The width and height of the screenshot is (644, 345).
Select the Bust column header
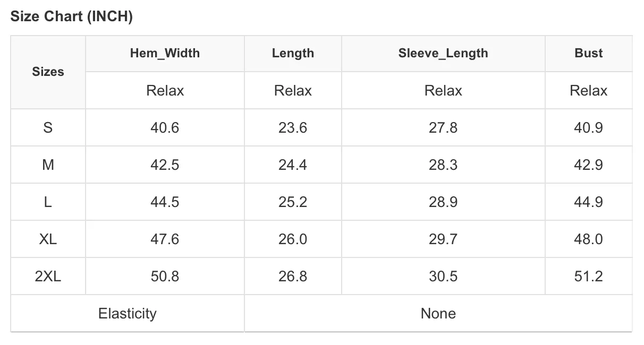click(589, 53)
